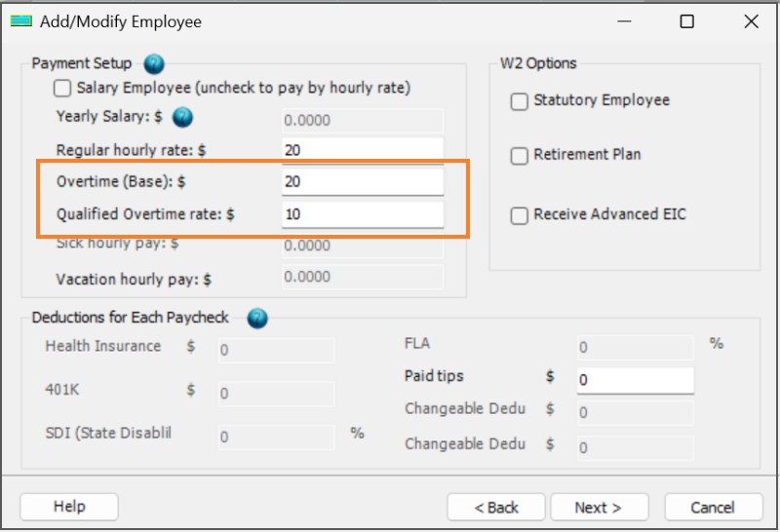Click the Paid tips amount field
This screenshot has width=780, height=532.
(636, 380)
